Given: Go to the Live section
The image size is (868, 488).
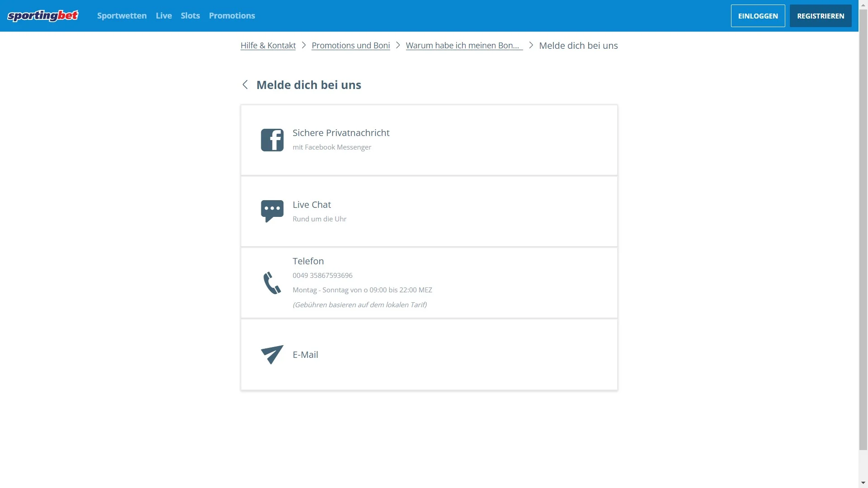Looking at the screenshot, I should (x=164, y=16).
